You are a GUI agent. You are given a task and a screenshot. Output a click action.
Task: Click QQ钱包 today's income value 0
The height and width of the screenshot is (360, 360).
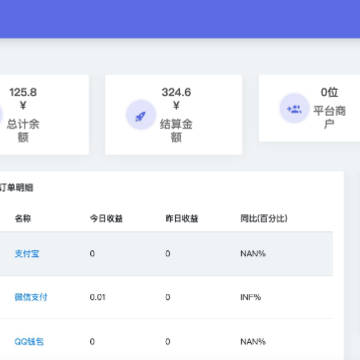[92, 341]
